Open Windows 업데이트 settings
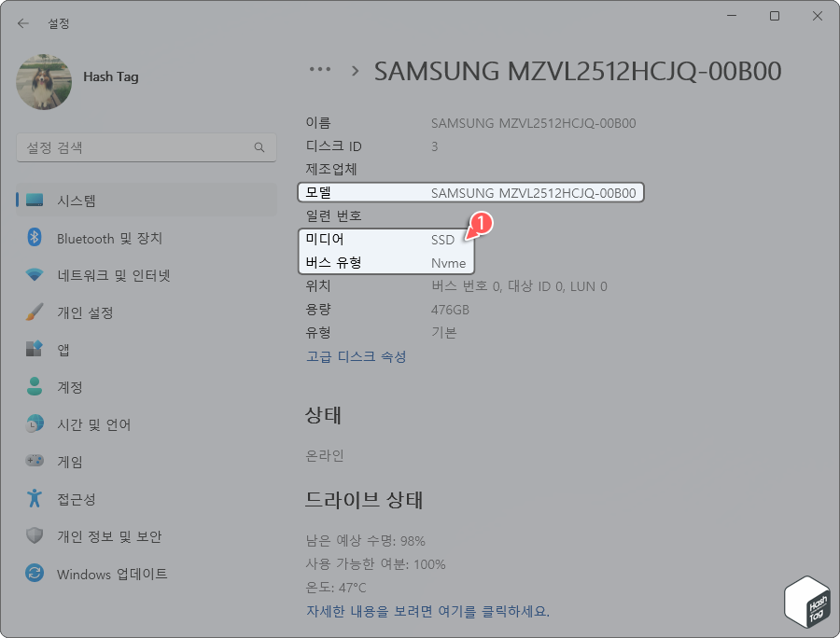The width and height of the screenshot is (840, 638). click(x=147, y=574)
